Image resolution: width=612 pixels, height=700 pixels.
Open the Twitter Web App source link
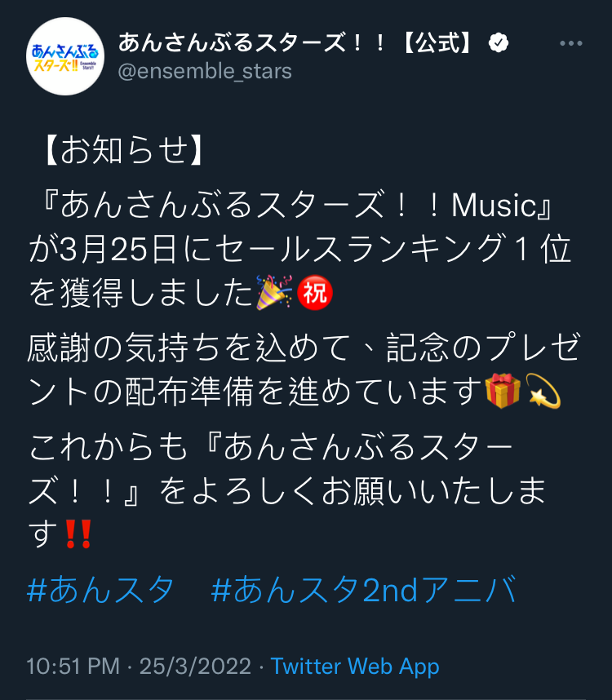coord(355,667)
